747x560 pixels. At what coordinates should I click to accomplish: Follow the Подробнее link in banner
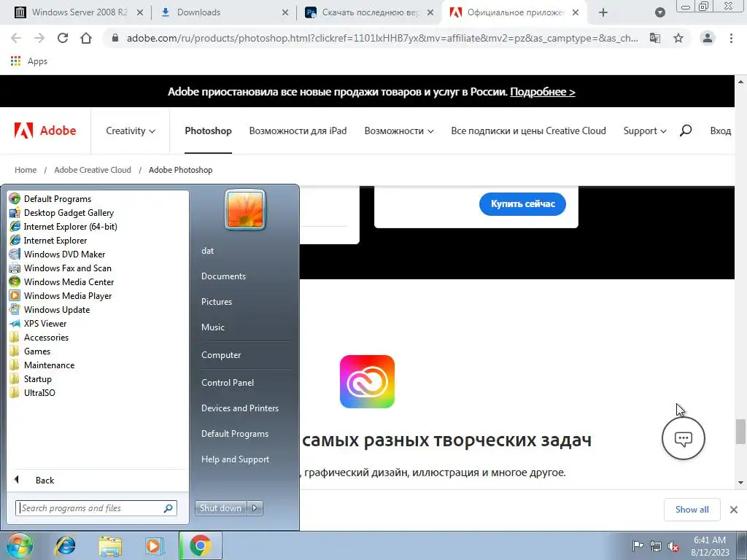543,91
